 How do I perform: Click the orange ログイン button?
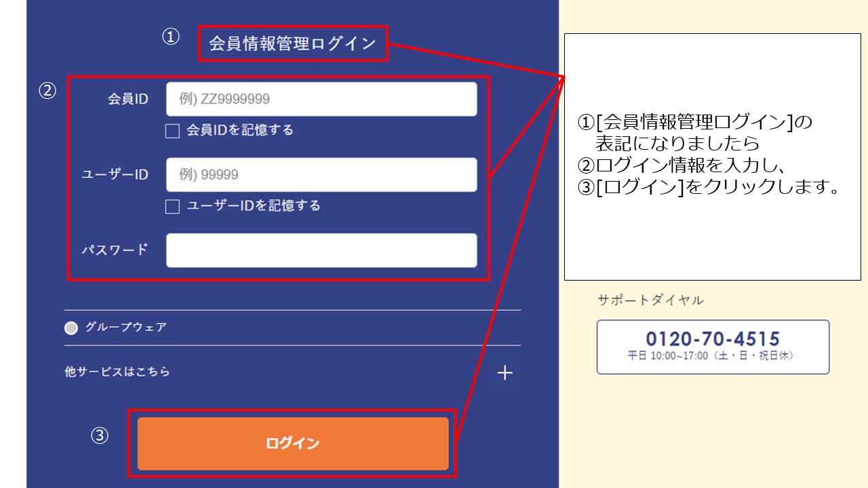(x=293, y=444)
